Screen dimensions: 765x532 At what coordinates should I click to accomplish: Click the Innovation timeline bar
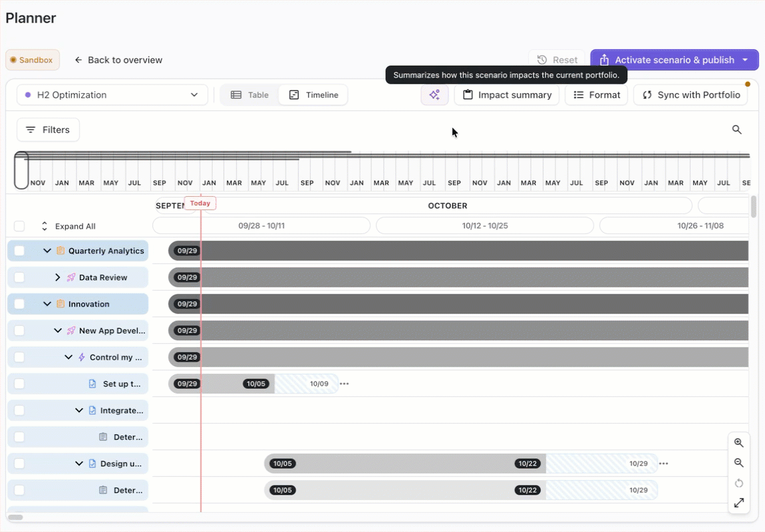(x=458, y=304)
